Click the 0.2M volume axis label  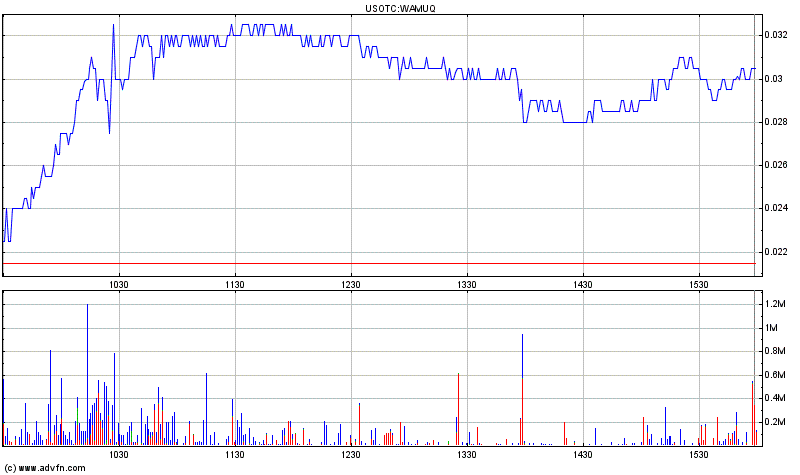(774, 422)
